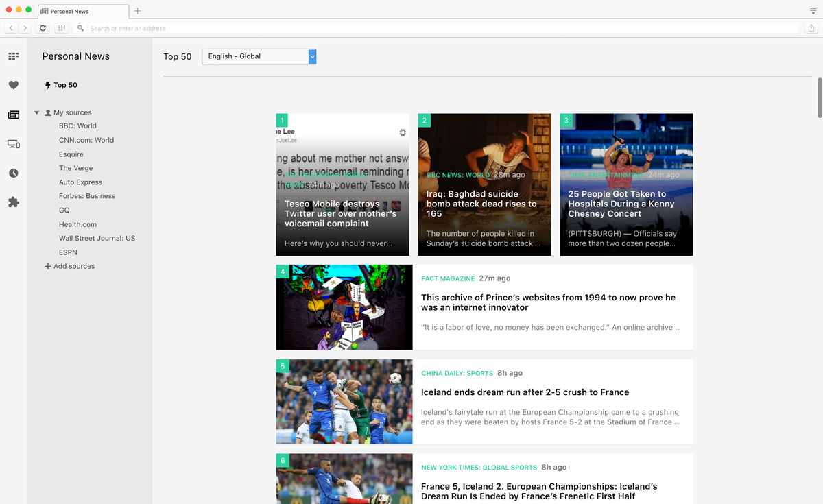823x504 pixels.
Task: Click the share icon in address bar
Action: tap(811, 28)
